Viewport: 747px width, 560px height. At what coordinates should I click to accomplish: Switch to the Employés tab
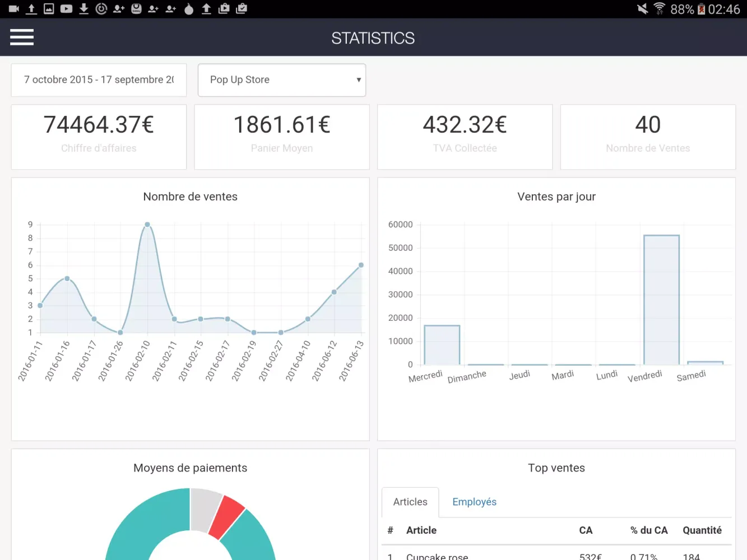474,502
